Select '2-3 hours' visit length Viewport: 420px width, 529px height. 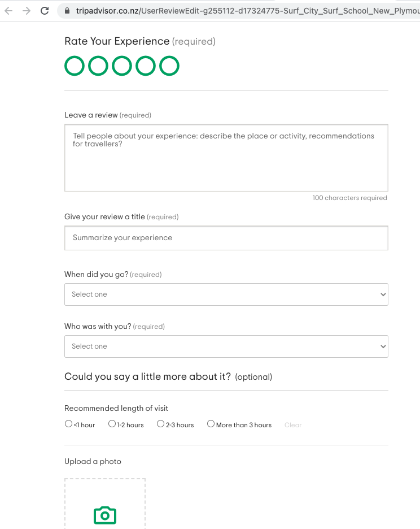coord(160,424)
